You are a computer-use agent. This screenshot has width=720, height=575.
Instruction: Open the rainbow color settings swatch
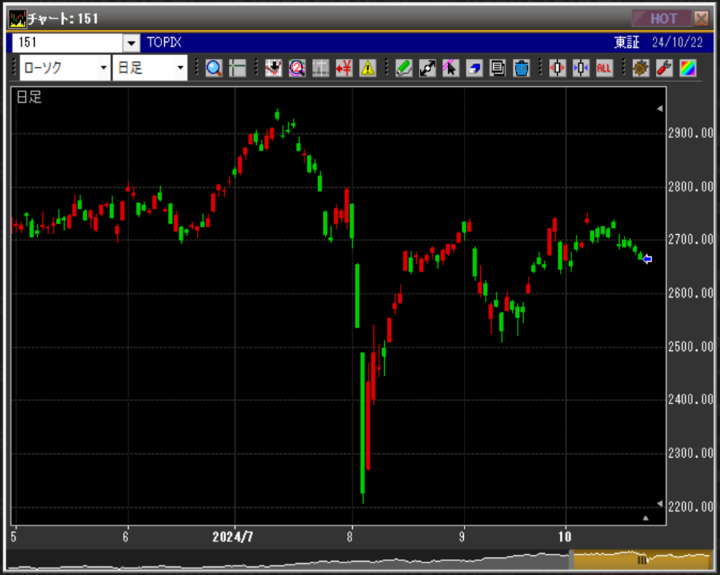coord(687,68)
